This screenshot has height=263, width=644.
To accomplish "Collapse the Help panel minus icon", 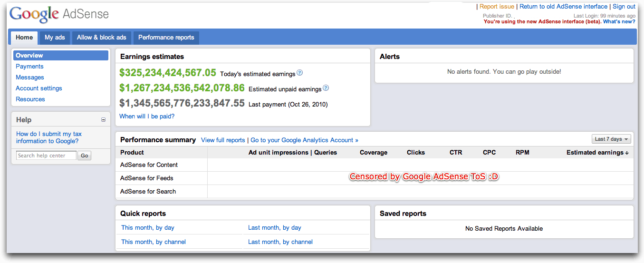I will 104,120.
